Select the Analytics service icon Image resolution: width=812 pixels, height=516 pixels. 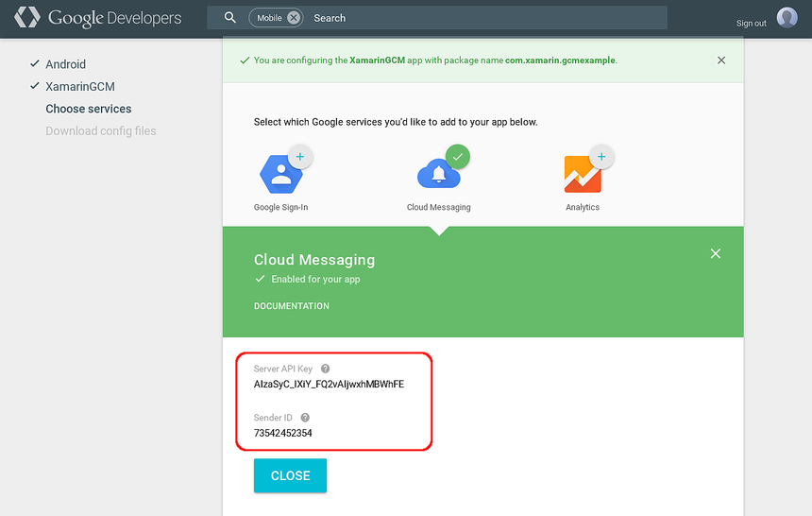tap(583, 174)
